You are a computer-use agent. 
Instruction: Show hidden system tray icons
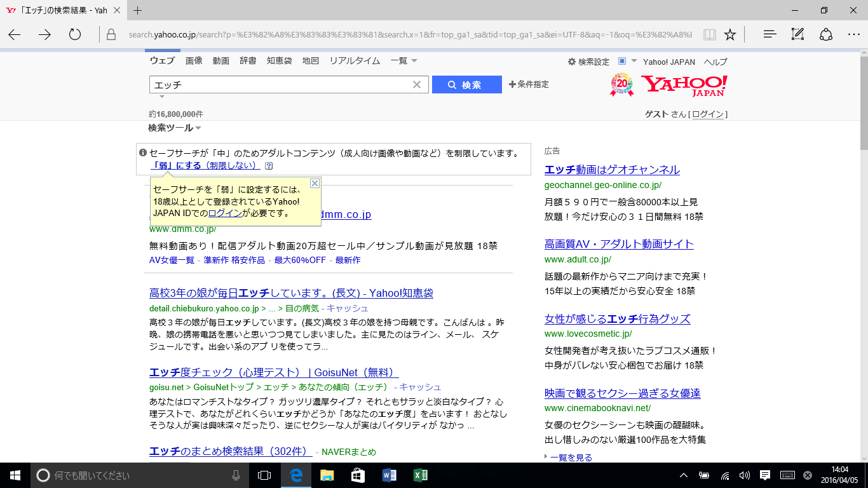pyautogui.click(x=684, y=475)
